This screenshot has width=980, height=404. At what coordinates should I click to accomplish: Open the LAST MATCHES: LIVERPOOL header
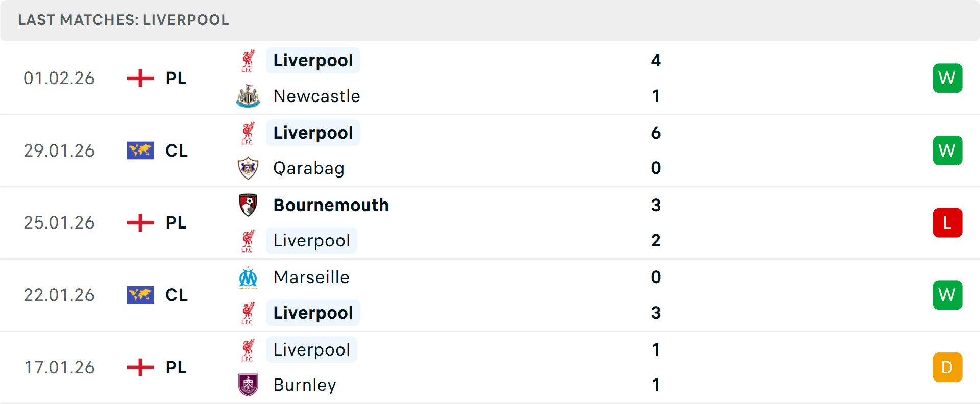pyautogui.click(x=123, y=20)
